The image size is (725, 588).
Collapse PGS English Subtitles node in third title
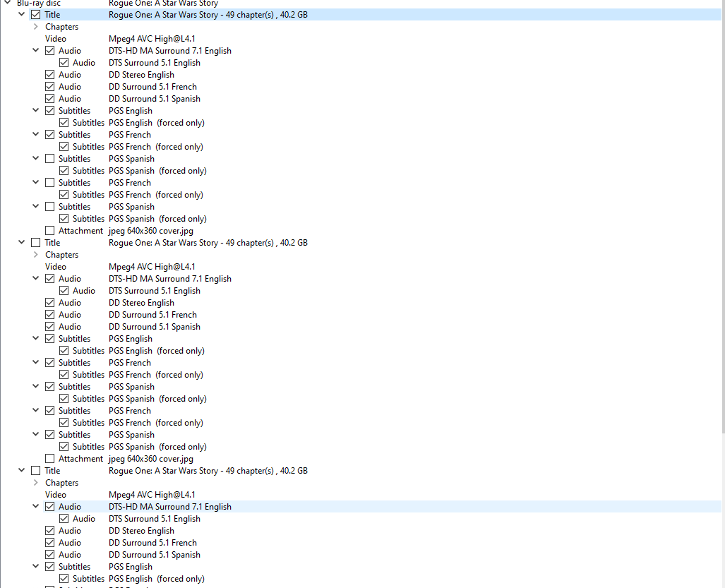[x=35, y=566]
